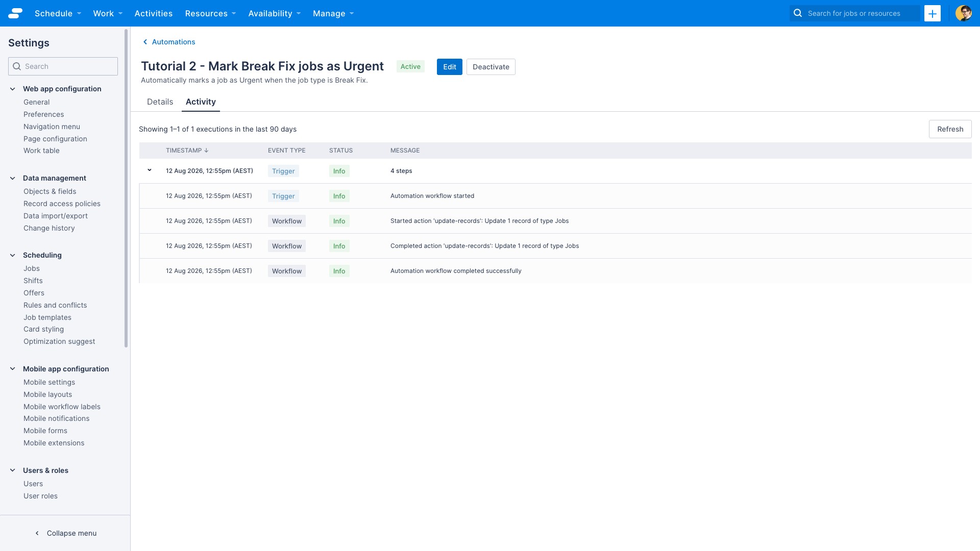Click the back chevron beside Automations
The height and width of the screenshot is (551, 980).
(x=145, y=42)
